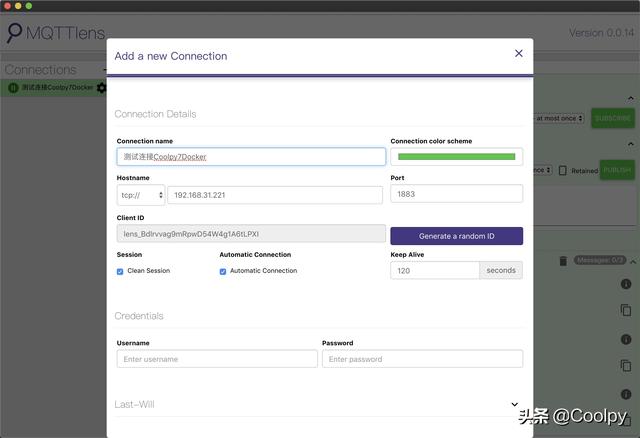Click the Connections sidebar heading

tap(40, 70)
